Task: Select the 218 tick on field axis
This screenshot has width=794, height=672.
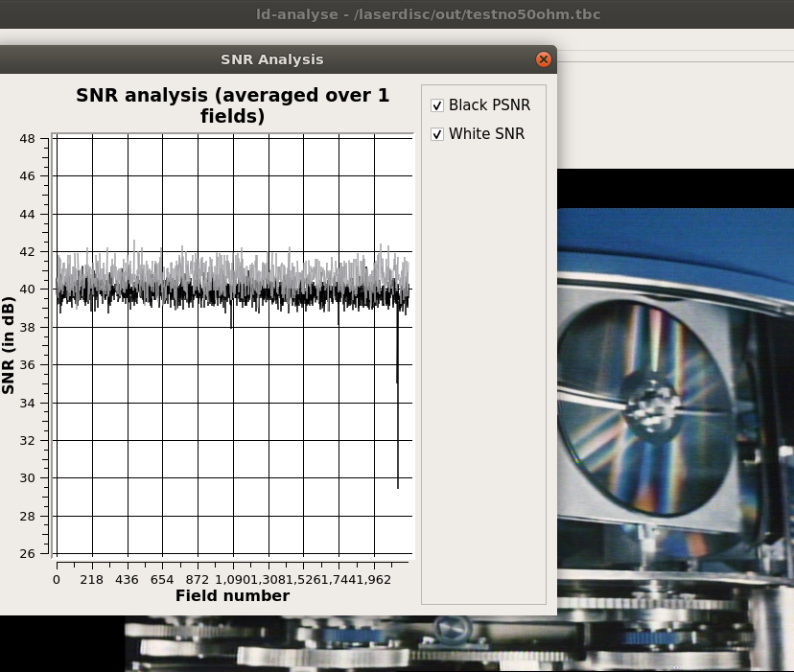Action: point(92,580)
